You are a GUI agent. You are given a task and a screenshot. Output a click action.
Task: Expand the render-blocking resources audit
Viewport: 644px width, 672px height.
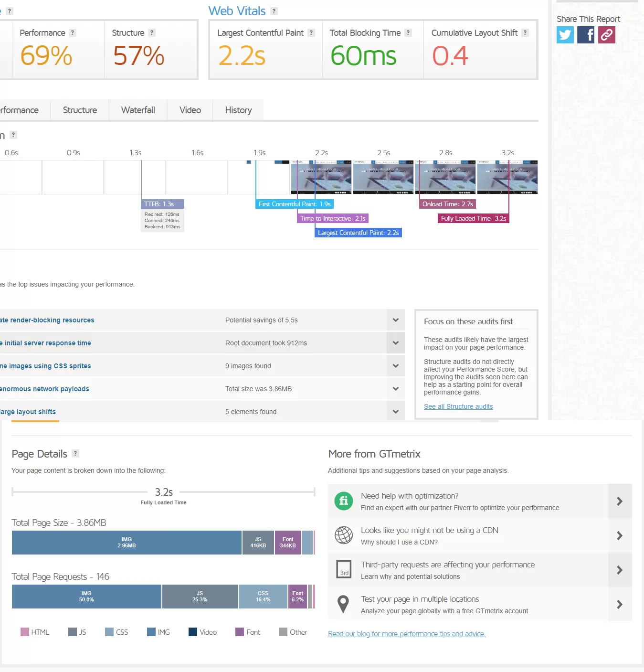(396, 320)
